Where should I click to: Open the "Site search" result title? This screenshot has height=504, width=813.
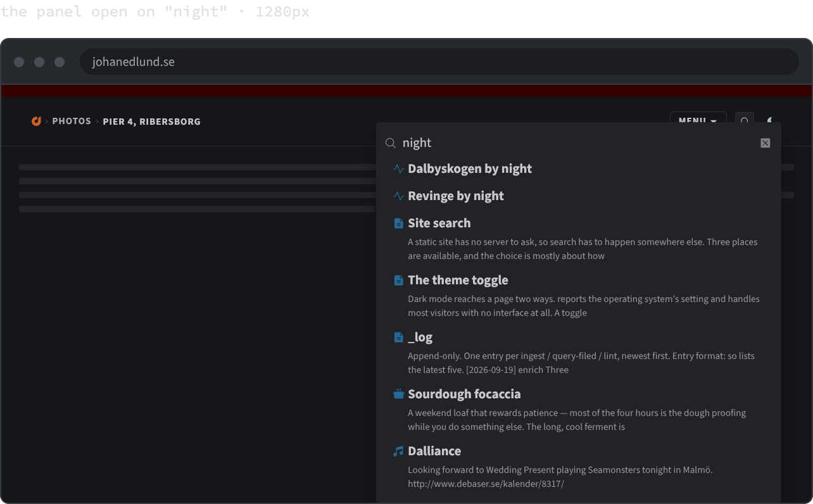click(x=439, y=224)
